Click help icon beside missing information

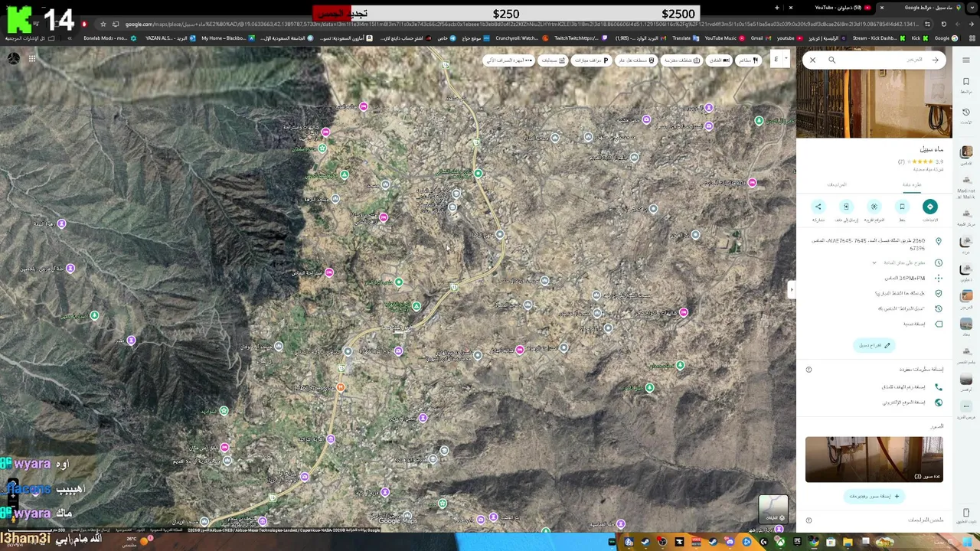tap(808, 370)
